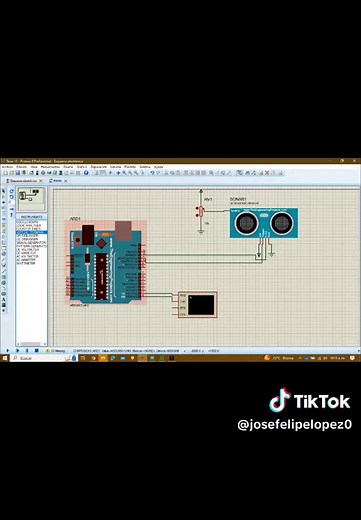Open the Archivo menu

pyautogui.click(x=7, y=167)
